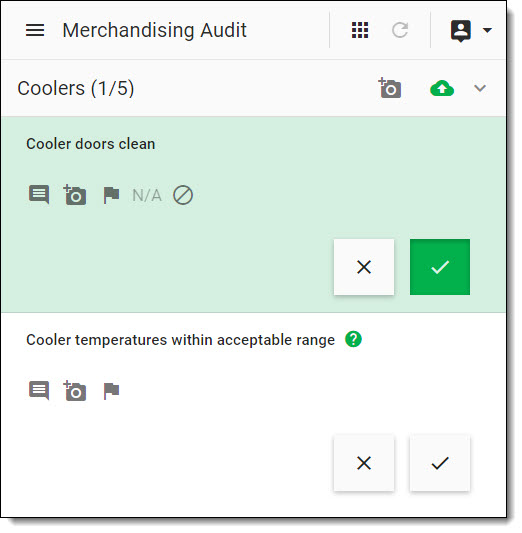This screenshot has width=522, height=533.
Task: Open the user account profile icon
Action: pyautogui.click(x=461, y=31)
